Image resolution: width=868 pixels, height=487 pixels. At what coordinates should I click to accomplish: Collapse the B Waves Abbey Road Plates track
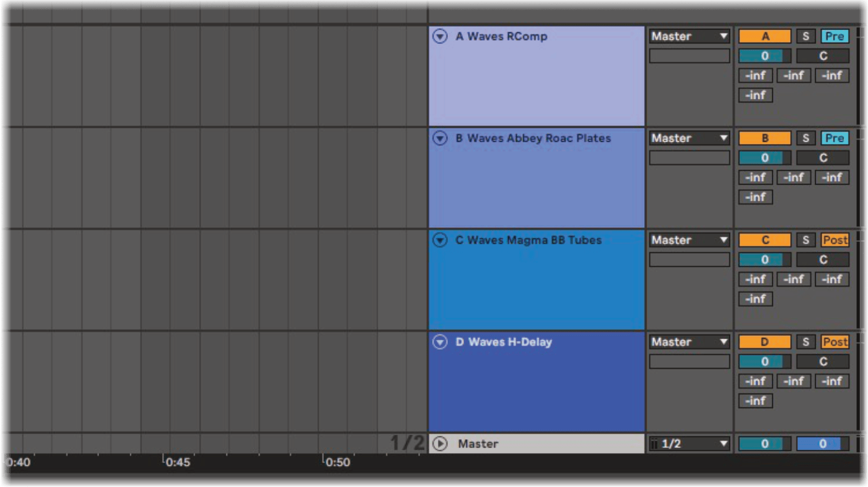[440, 138]
